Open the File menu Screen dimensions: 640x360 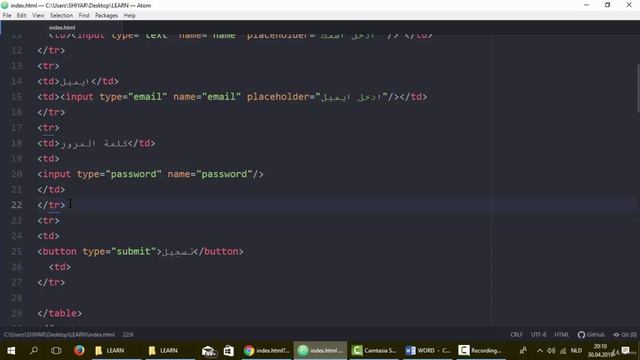click(7, 16)
